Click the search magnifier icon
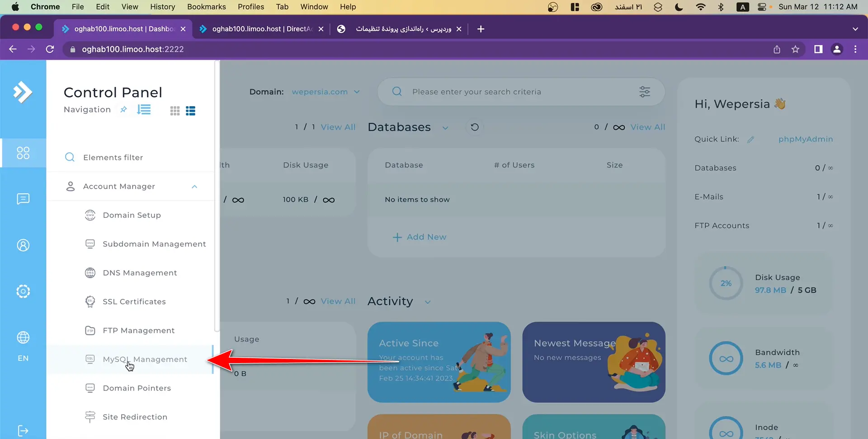 pos(397,92)
